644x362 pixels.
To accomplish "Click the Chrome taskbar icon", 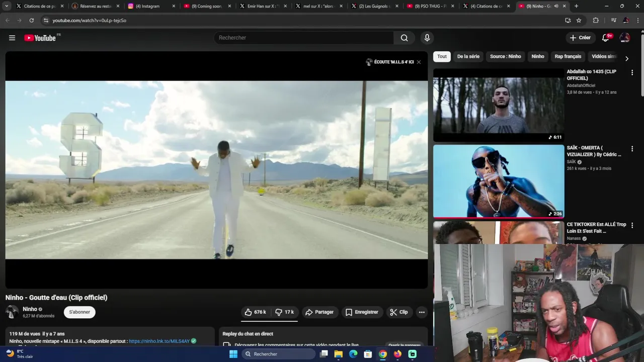I will point(383,354).
